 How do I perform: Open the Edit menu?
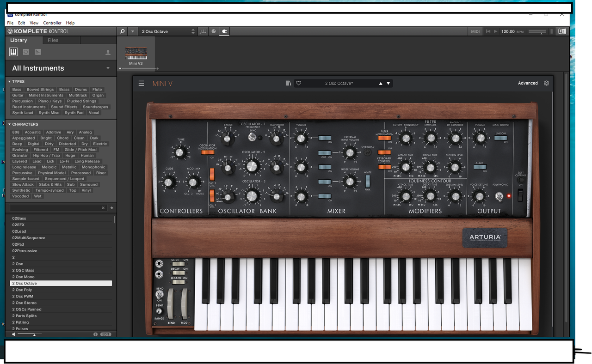[22, 23]
